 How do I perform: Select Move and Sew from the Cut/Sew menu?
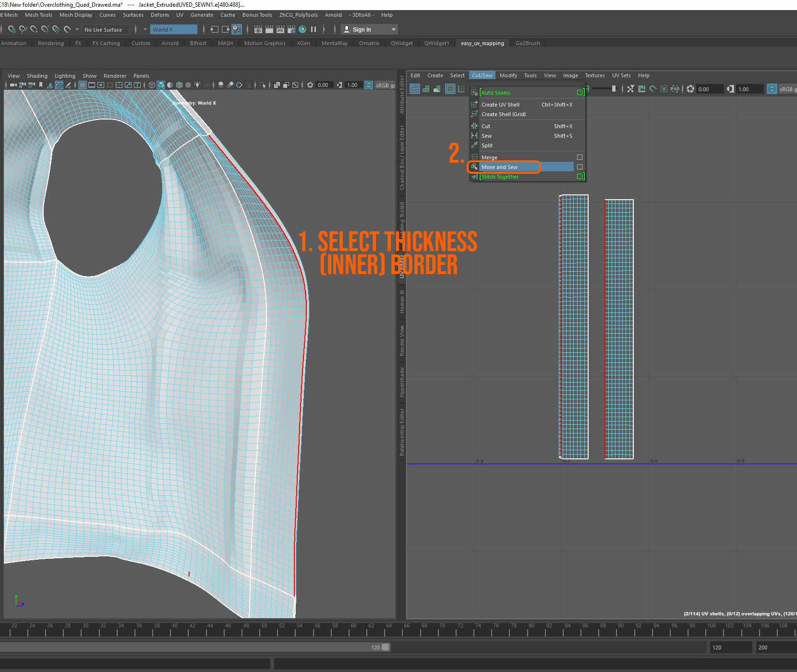500,167
